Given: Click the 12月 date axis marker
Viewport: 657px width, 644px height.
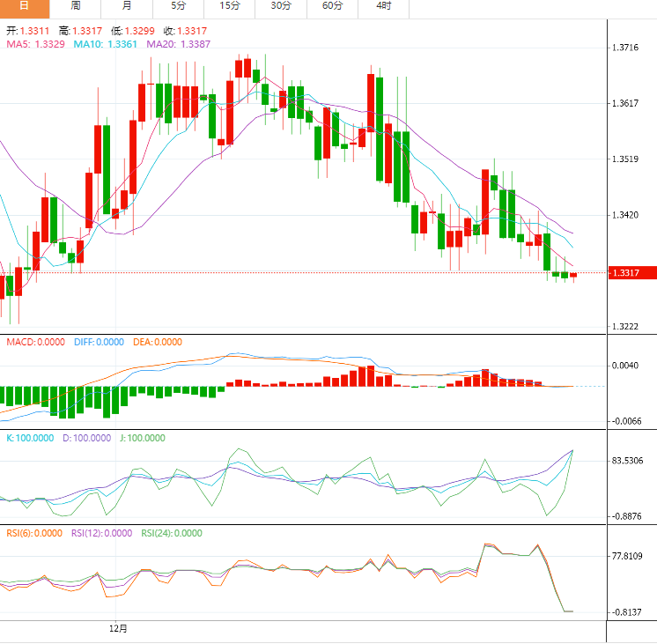Looking at the screenshot, I should click(118, 629).
